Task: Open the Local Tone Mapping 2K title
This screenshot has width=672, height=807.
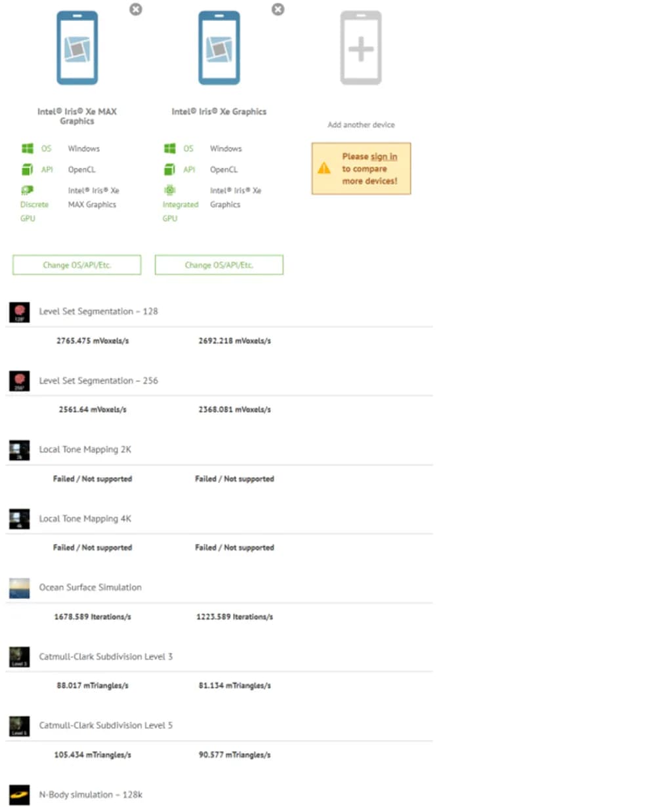Action: tap(85, 449)
